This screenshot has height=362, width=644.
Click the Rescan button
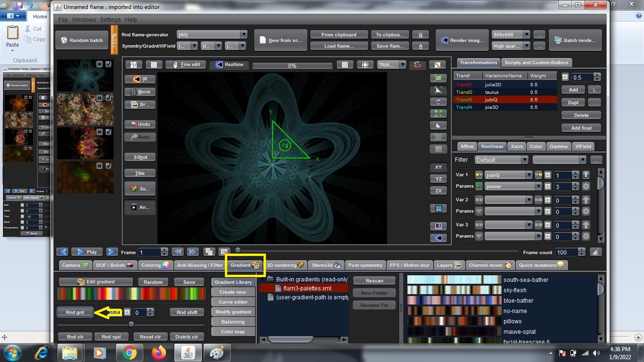tap(374, 280)
